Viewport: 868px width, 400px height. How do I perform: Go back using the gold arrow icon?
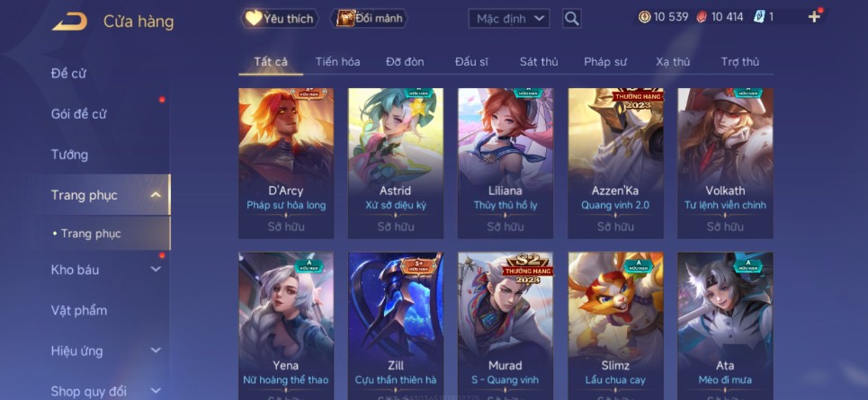(x=70, y=21)
